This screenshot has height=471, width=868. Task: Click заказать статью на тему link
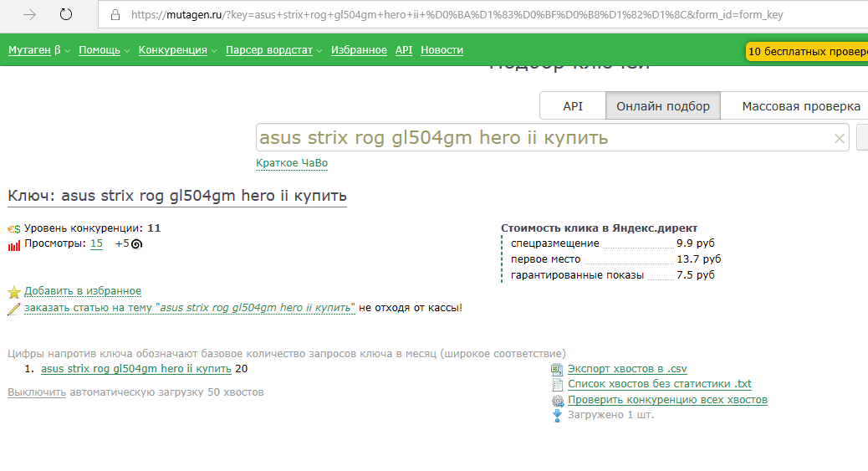click(x=189, y=308)
